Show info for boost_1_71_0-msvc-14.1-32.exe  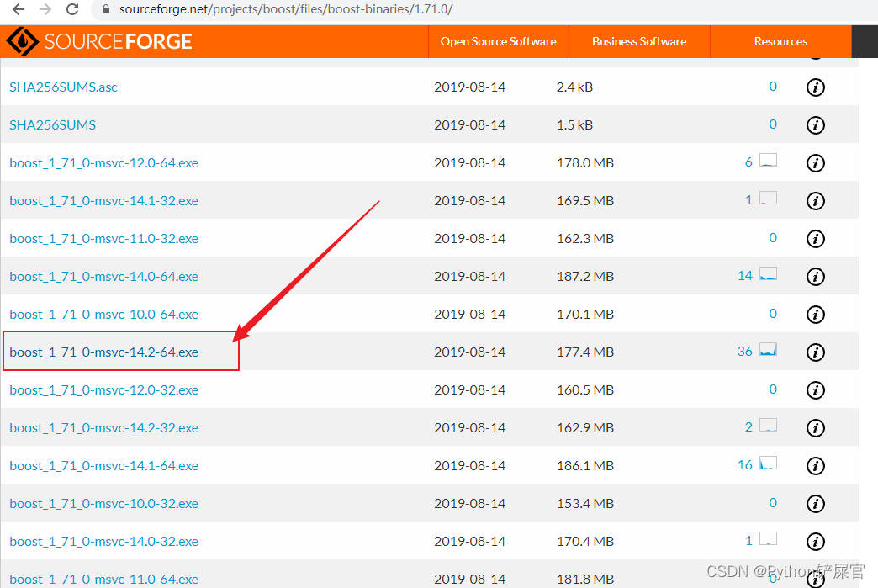point(815,200)
